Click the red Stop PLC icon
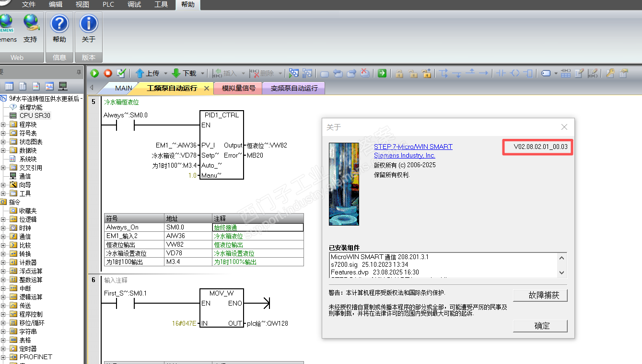This screenshot has width=642, height=364. point(108,73)
